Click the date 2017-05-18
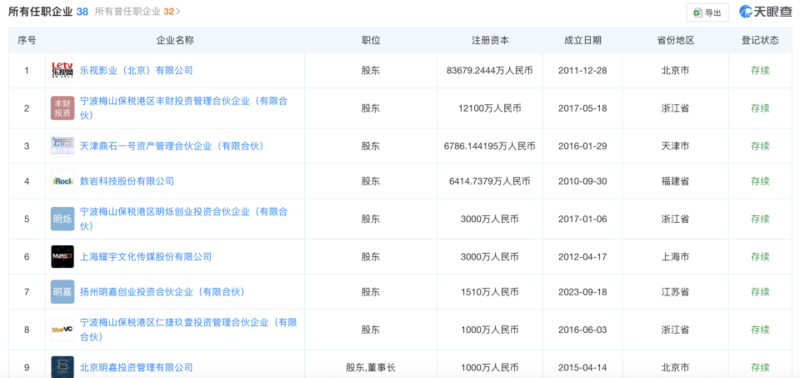Image resolution: width=800 pixels, height=378 pixels. (583, 108)
